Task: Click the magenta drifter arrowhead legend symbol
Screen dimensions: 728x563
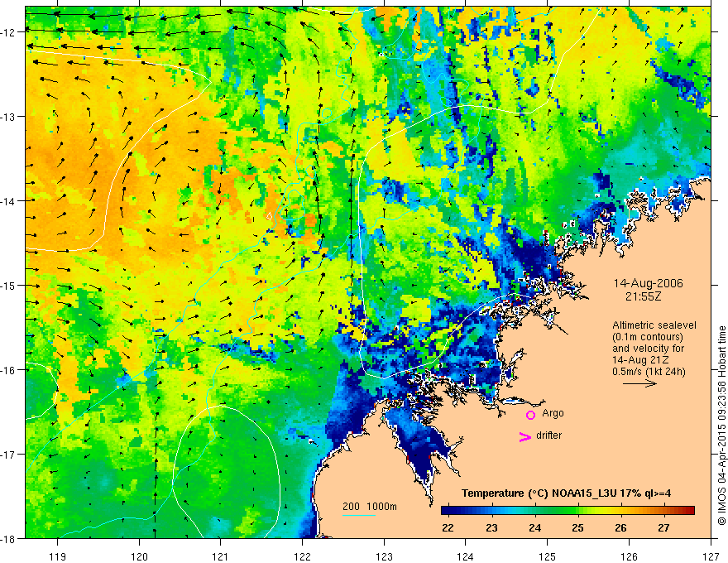Action: 524,437
